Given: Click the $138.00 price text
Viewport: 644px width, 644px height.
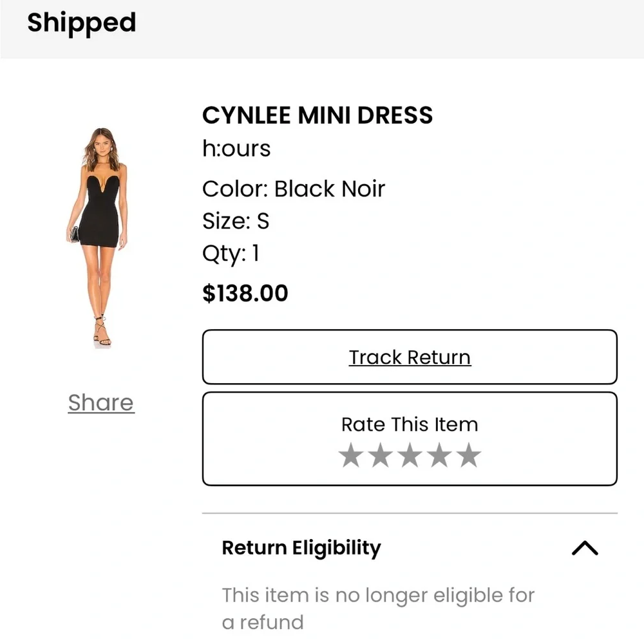Looking at the screenshot, I should pyautogui.click(x=245, y=293).
